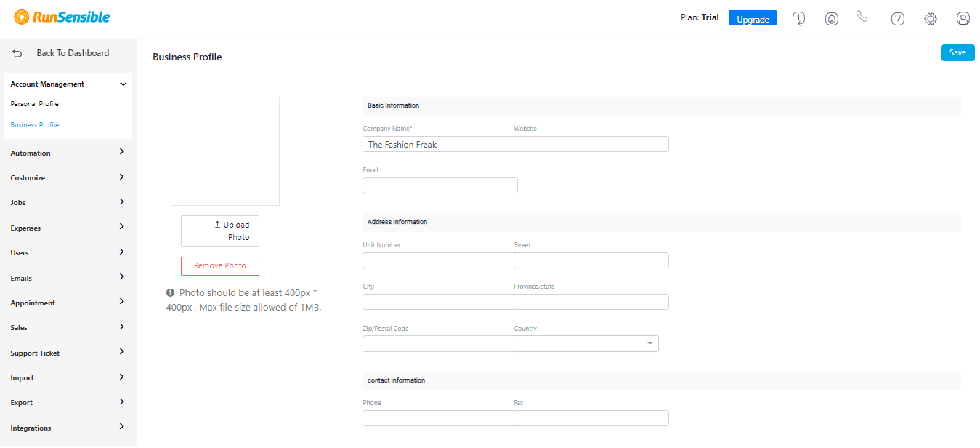The height and width of the screenshot is (448, 980).
Task: Open the Integrations sidebar section
Action: click(68, 428)
